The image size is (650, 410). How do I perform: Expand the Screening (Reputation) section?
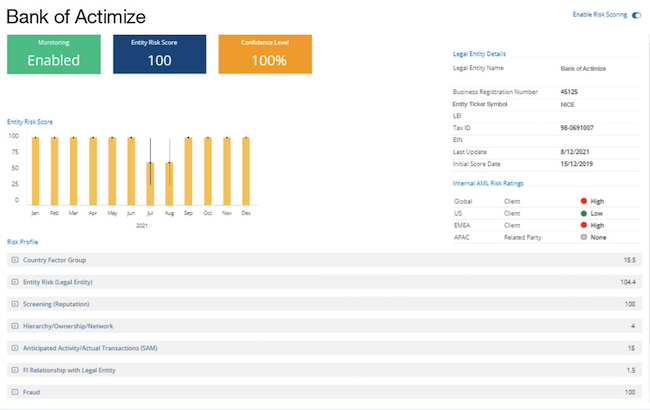coord(15,303)
